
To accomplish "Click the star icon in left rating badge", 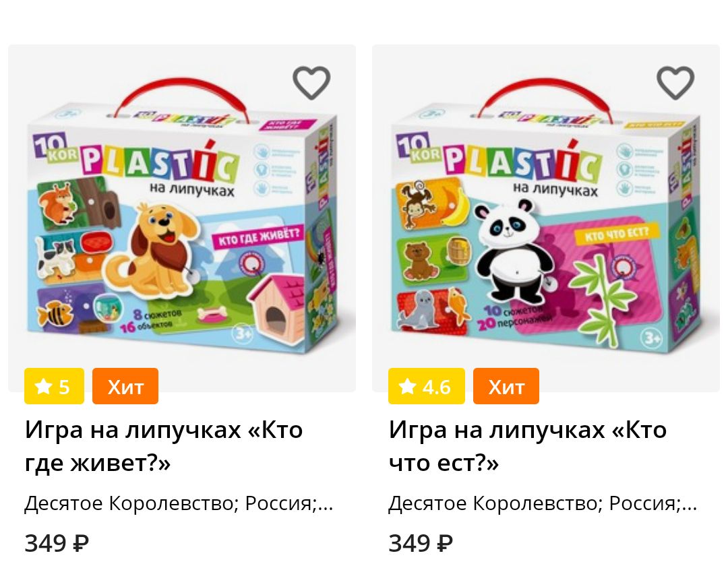I will [x=43, y=386].
